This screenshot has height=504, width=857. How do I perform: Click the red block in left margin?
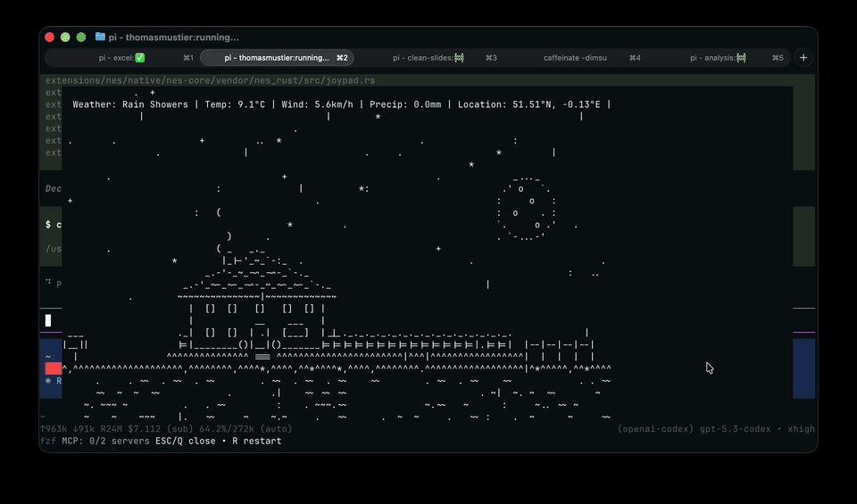click(x=53, y=368)
